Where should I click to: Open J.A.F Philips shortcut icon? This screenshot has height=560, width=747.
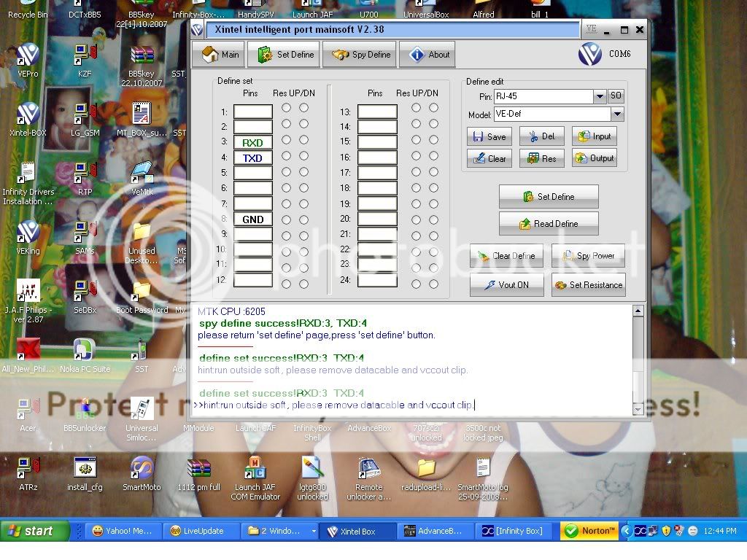pos(28,291)
